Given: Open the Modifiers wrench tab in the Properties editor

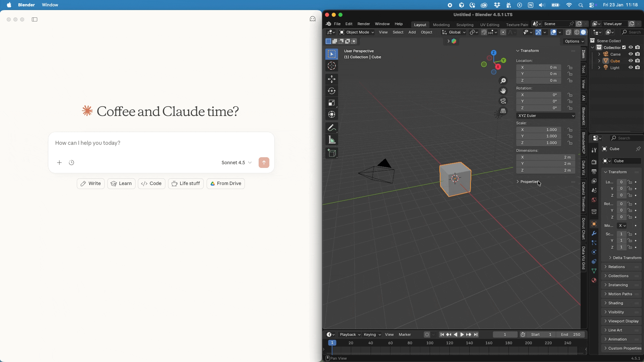Looking at the screenshot, I should 594,233.
